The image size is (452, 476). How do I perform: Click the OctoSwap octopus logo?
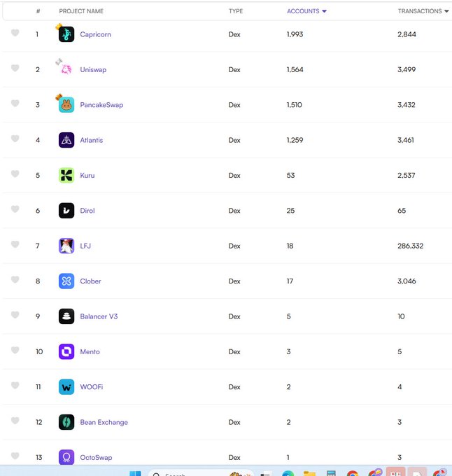point(66,457)
